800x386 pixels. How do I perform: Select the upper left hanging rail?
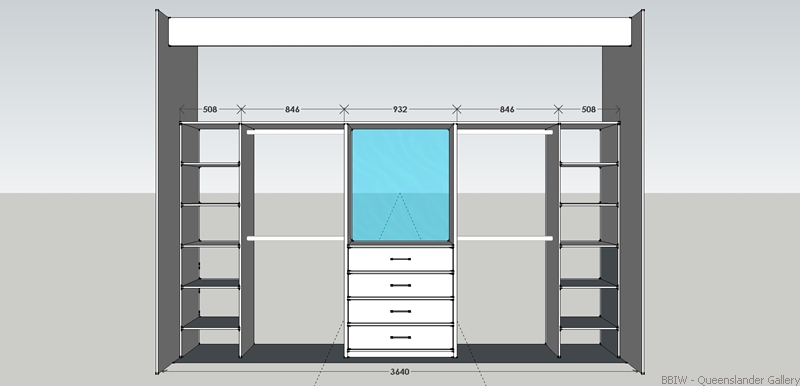[x=295, y=132]
